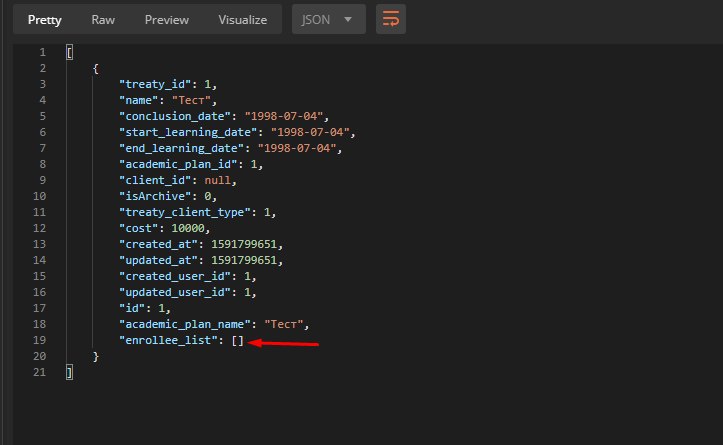
Task: Click the closing curly brace on line 20
Action: 95,356
